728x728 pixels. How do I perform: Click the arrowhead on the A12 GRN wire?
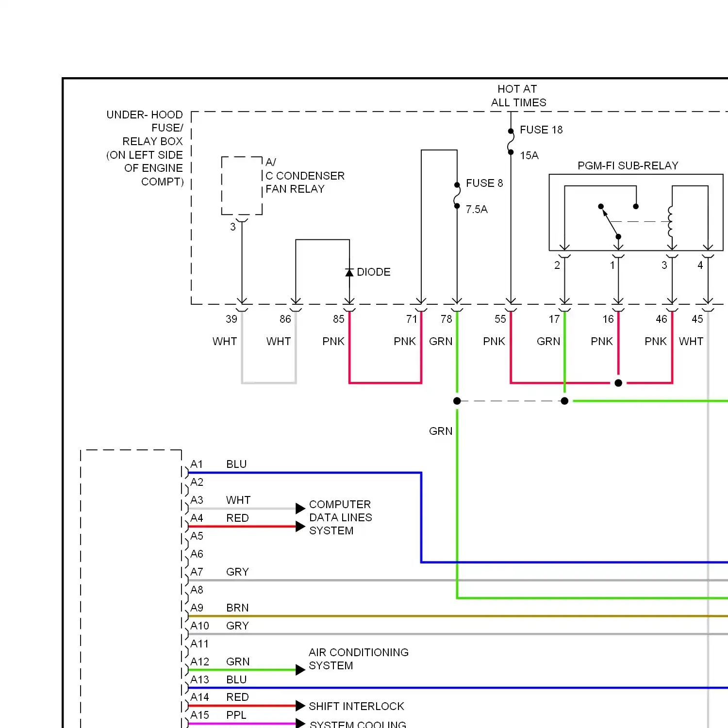[300, 670]
